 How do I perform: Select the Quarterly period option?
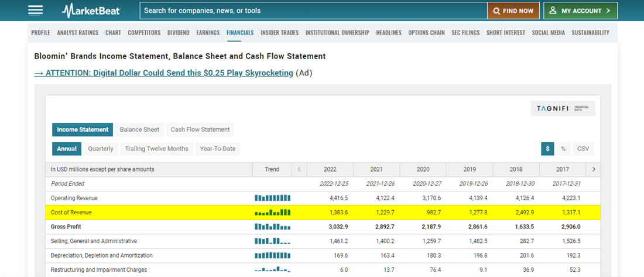coord(101,149)
